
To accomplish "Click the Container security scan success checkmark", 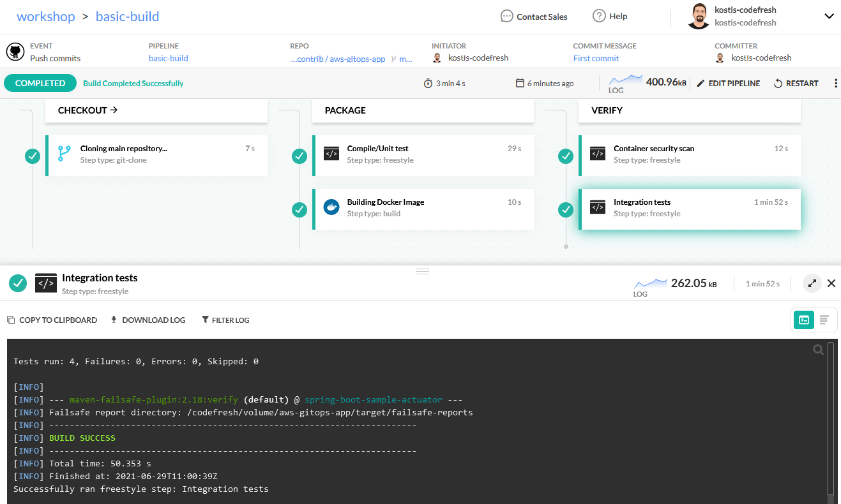I will coord(566,156).
